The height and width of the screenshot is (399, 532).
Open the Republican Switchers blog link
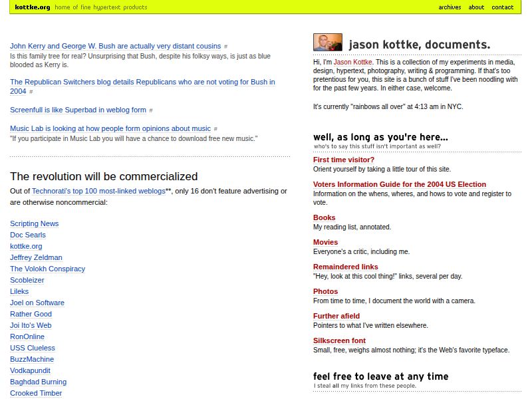tap(142, 86)
